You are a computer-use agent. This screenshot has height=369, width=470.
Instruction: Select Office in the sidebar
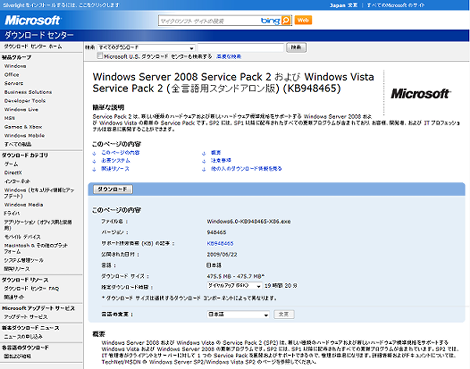pos(12,75)
